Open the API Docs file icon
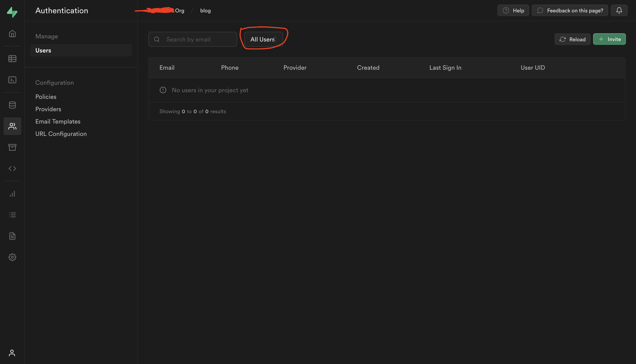636x364 pixels. 12,236
